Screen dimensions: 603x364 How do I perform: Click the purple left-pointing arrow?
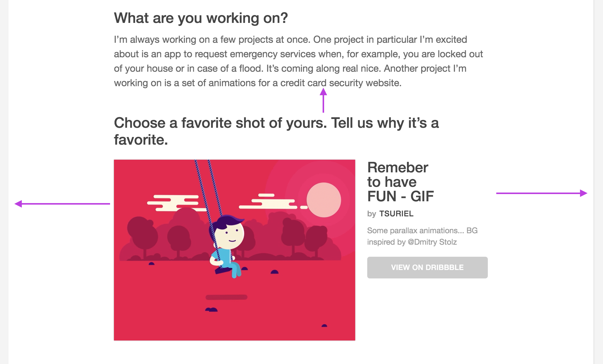coord(62,204)
